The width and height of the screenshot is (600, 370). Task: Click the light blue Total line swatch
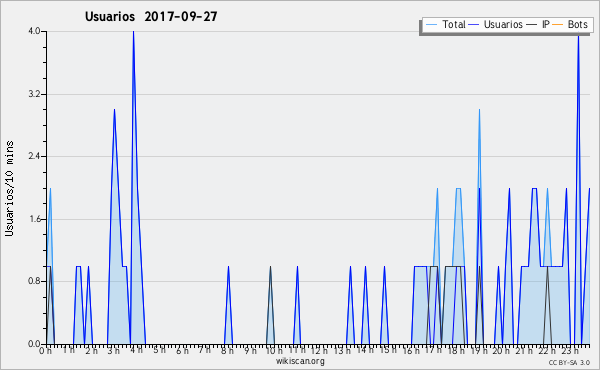[431, 25]
